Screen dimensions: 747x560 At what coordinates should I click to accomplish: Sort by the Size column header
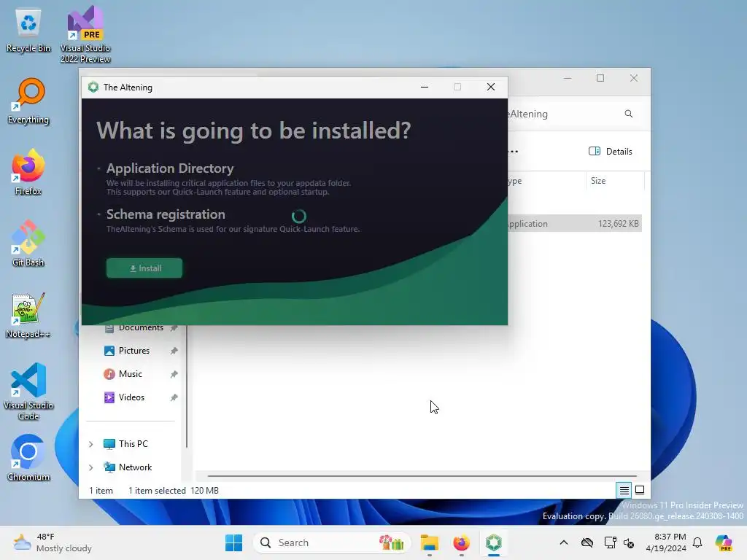[x=614, y=181]
